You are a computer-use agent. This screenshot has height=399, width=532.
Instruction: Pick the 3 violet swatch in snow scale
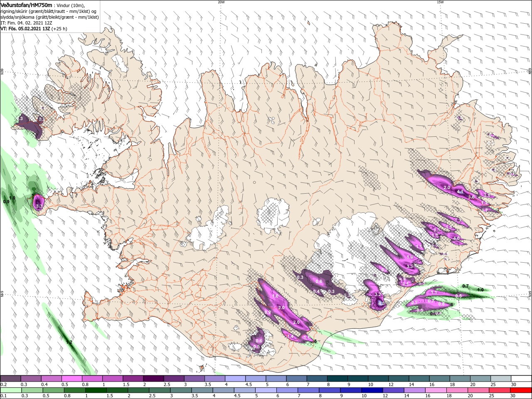[195, 379]
